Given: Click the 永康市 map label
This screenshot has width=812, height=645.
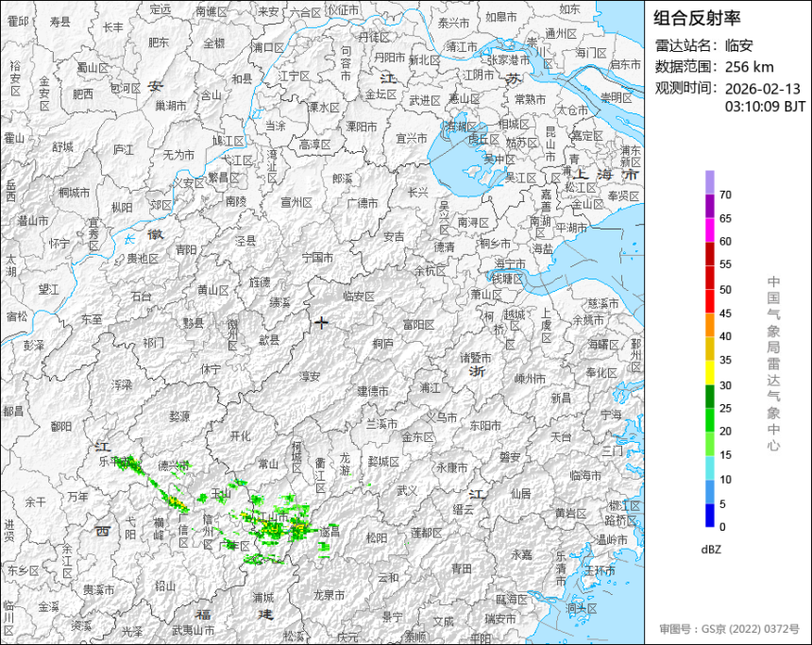Looking at the screenshot, I should 451,467.
